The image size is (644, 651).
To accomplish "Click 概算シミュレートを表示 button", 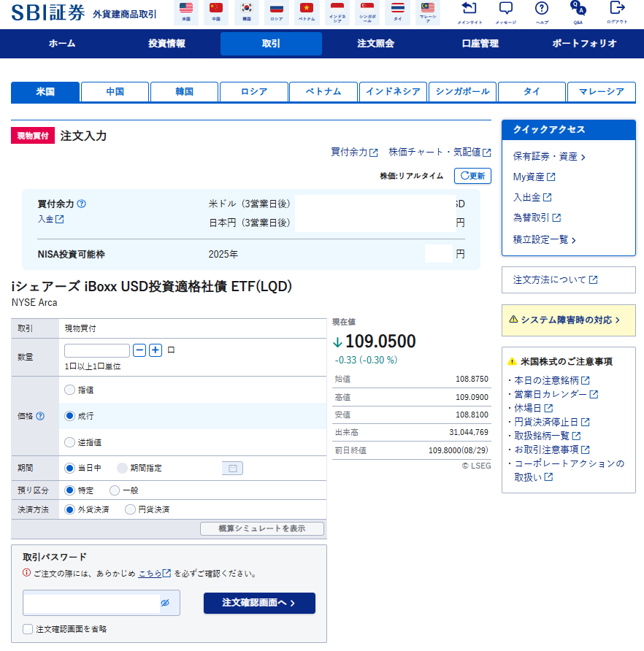I will click(x=262, y=528).
